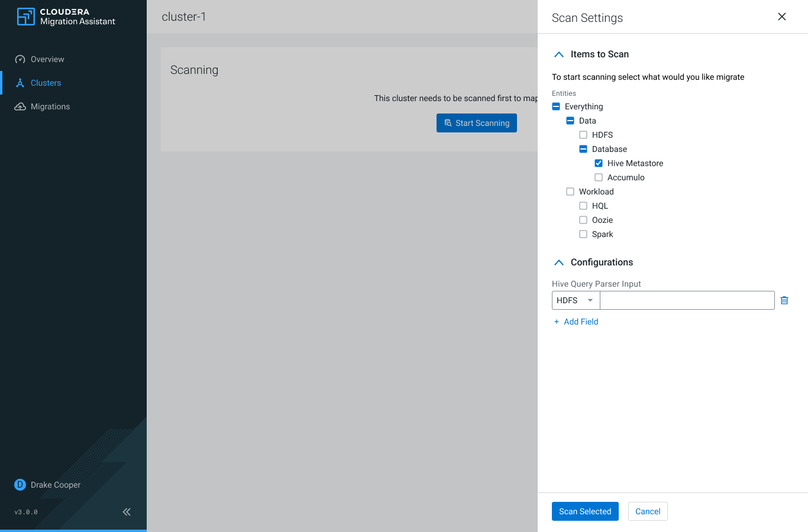Enable the HDFS entity checkbox
The width and height of the screenshot is (808, 532).
(x=583, y=135)
